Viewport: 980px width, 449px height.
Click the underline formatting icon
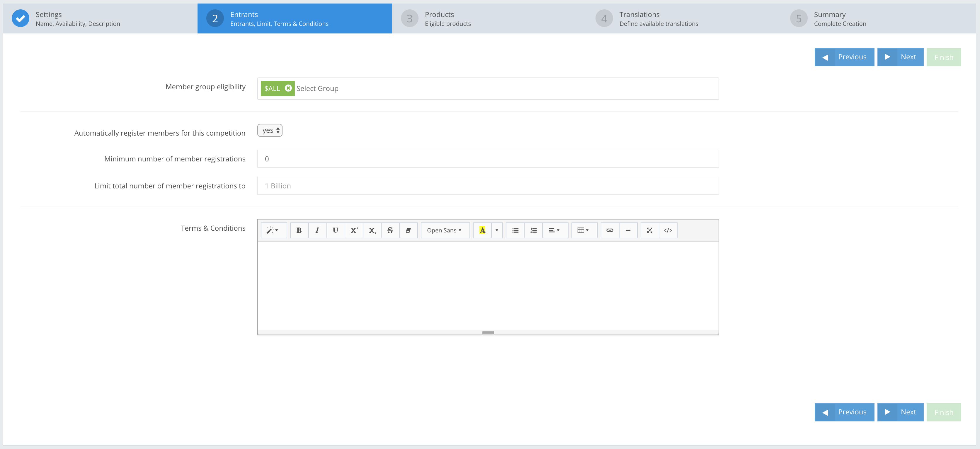(x=335, y=230)
